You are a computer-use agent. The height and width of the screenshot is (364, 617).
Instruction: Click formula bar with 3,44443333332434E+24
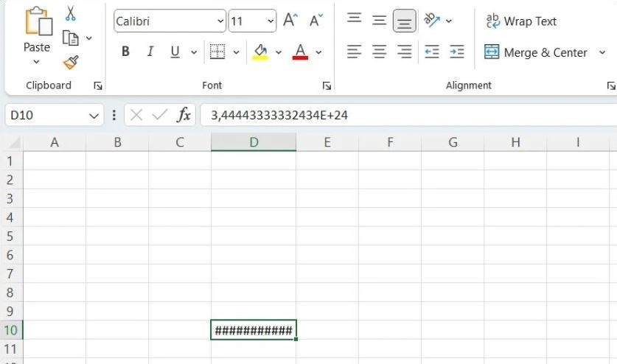408,115
